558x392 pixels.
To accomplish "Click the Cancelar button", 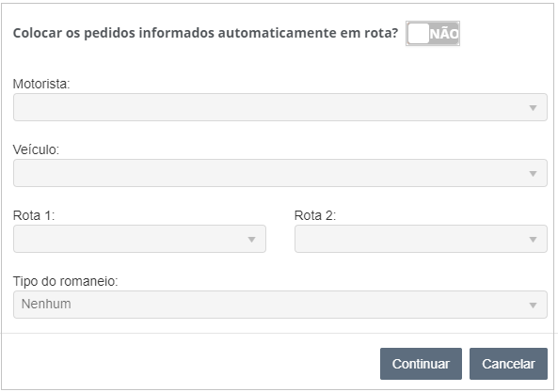I will point(508,364).
